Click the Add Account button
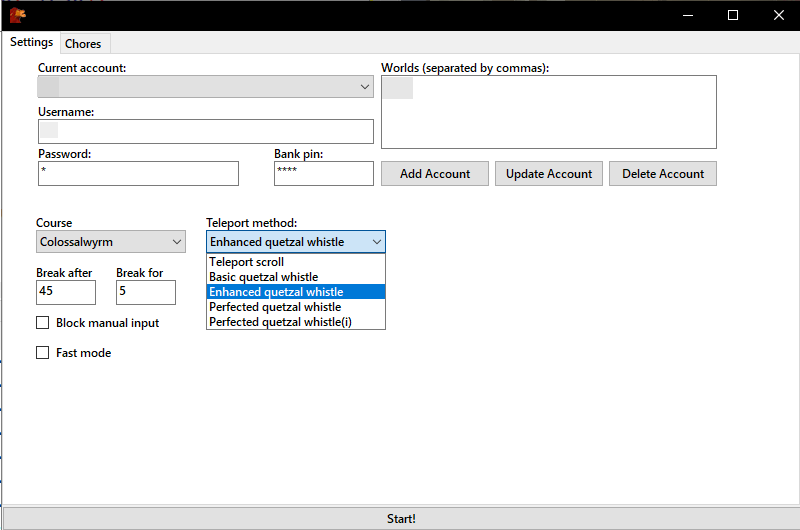This screenshot has height=530, width=800. click(x=435, y=174)
